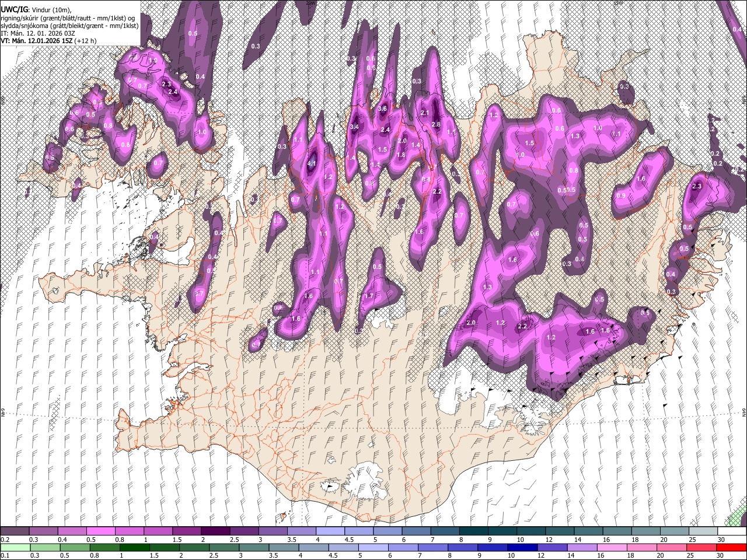Click the '3.4' precipitation value on the map
Screen dimensions: 747x560
point(354,127)
